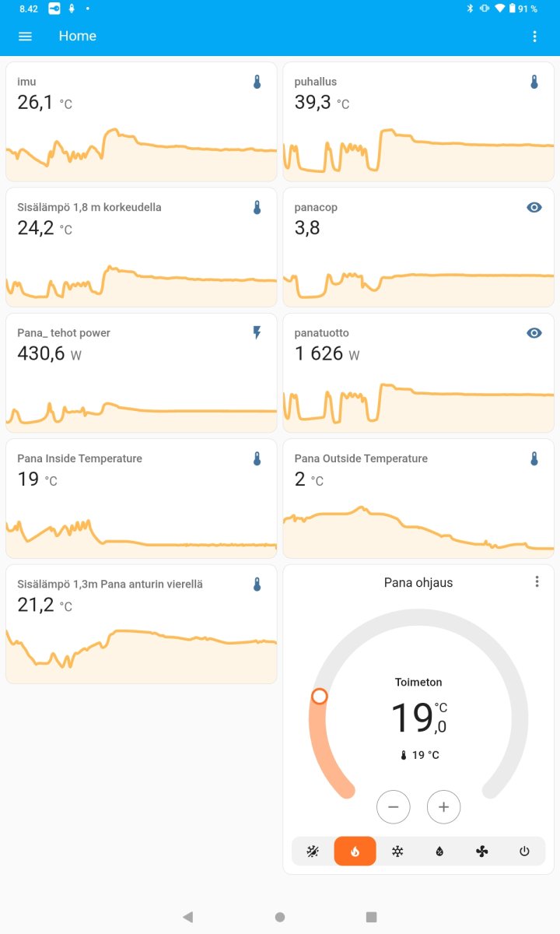560x934 pixels.
Task: Open Pana ohjaus card options menu
Action: [x=537, y=582]
